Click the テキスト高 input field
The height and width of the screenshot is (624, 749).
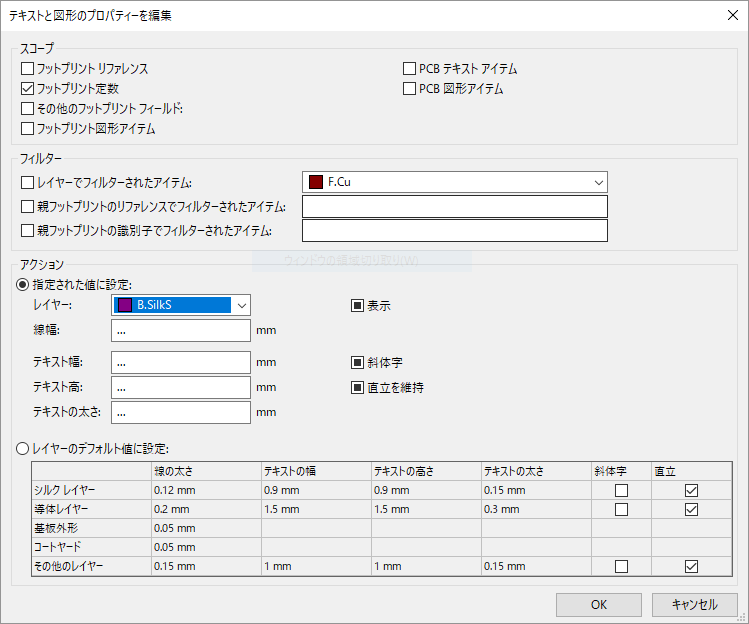[181, 387]
